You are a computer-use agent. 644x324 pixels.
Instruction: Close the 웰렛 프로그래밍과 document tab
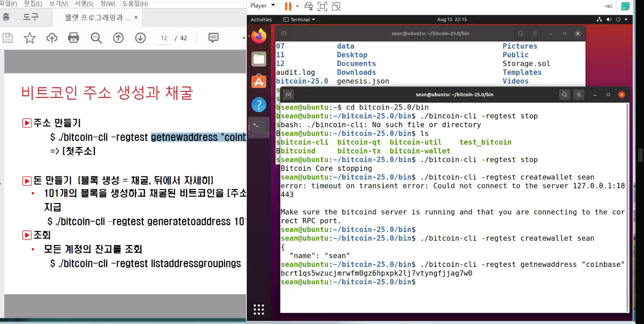coord(136,17)
